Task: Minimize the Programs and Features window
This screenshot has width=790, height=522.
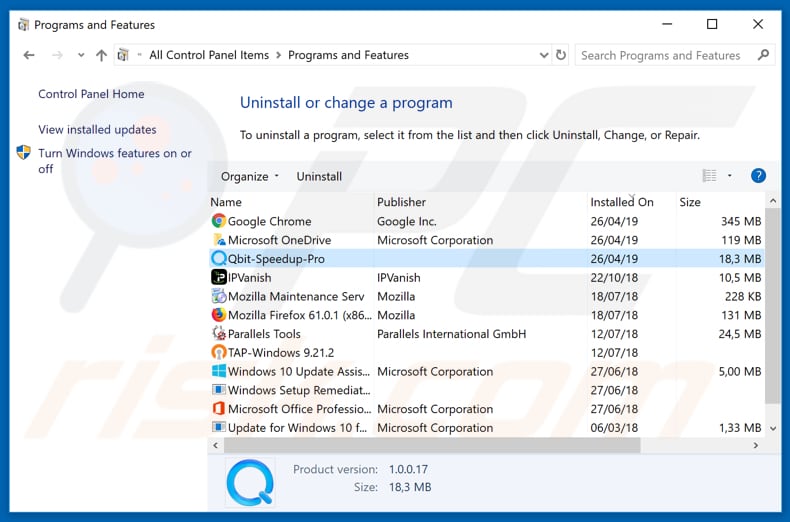Action: 667,24
